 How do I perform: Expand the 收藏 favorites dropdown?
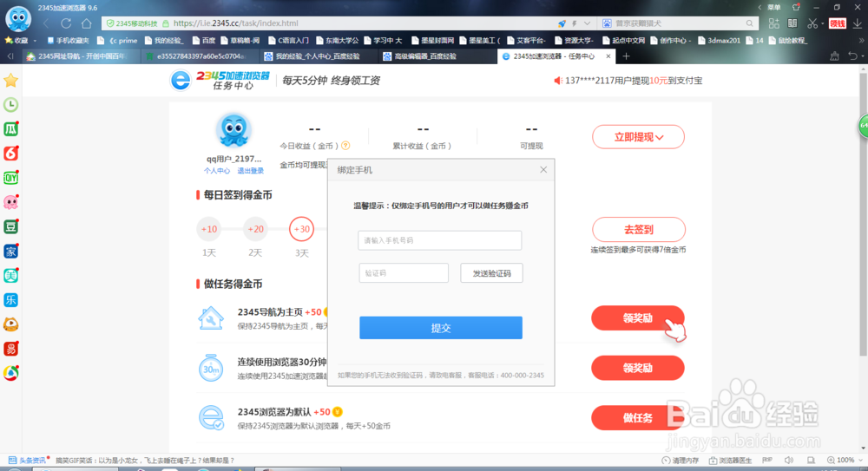[35, 41]
